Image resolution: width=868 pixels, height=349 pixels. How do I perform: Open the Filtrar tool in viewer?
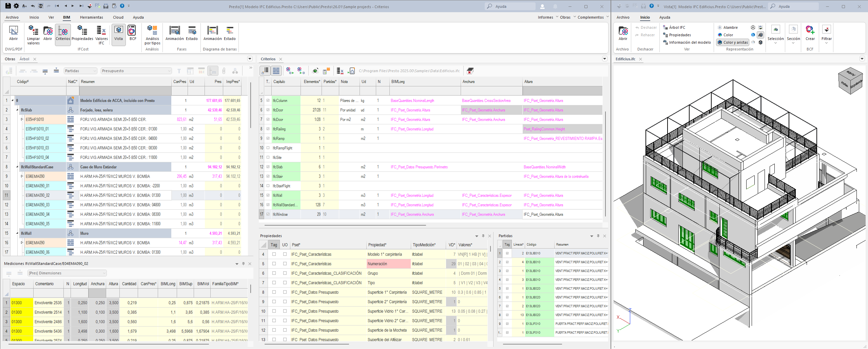pos(826,34)
